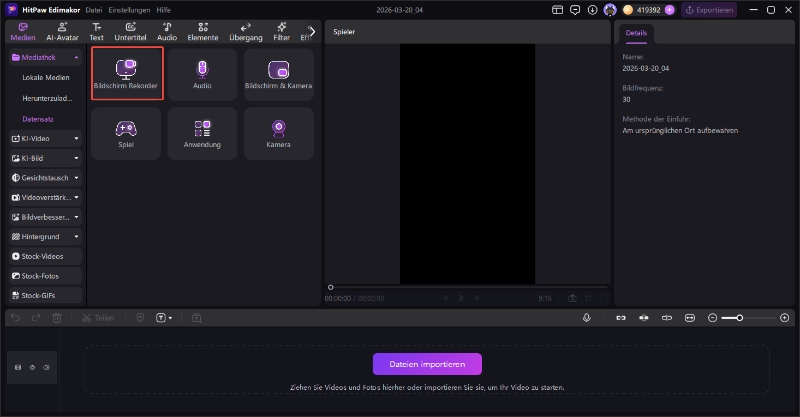This screenshot has width=800, height=417.
Task: Toggle the track mute icon in timeline header
Action: (46, 367)
